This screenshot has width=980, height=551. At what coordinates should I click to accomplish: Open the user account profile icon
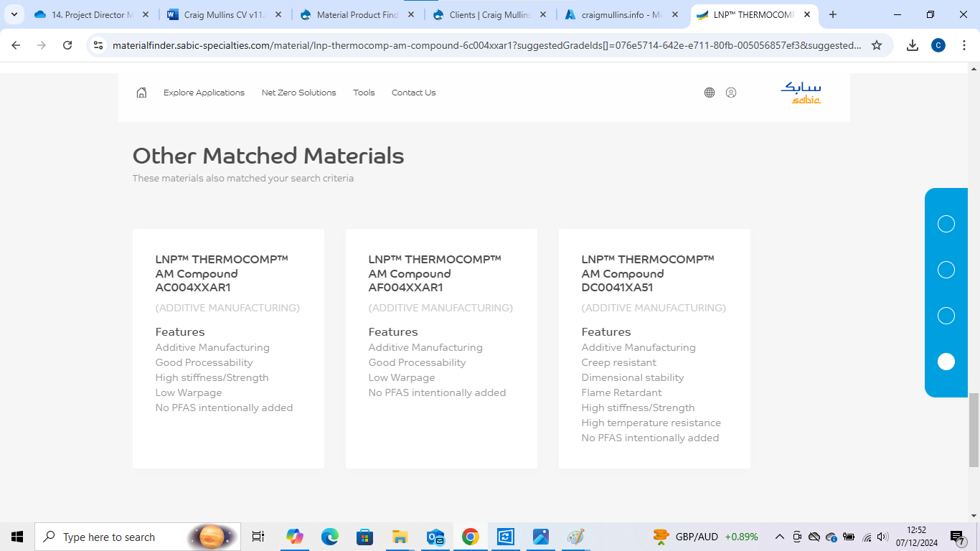(x=731, y=93)
